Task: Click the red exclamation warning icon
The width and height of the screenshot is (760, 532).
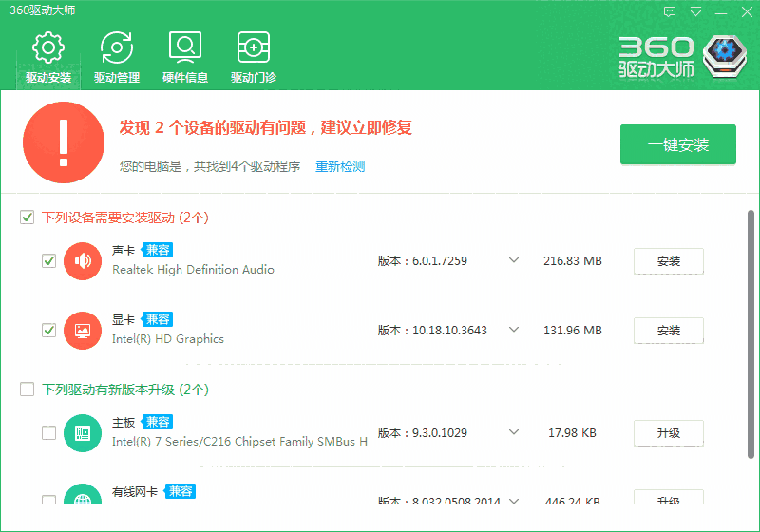Action: pos(64,142)
